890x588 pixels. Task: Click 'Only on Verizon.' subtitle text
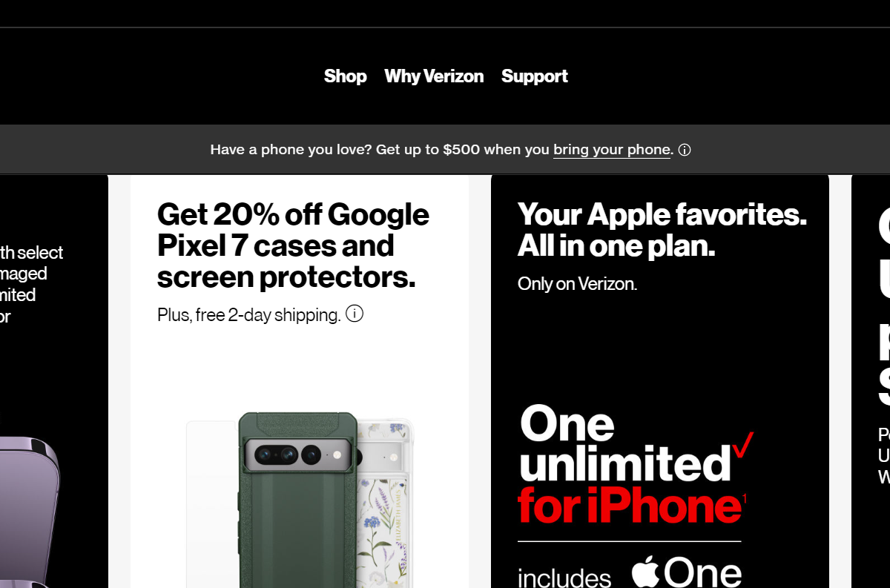click(577, 283)
